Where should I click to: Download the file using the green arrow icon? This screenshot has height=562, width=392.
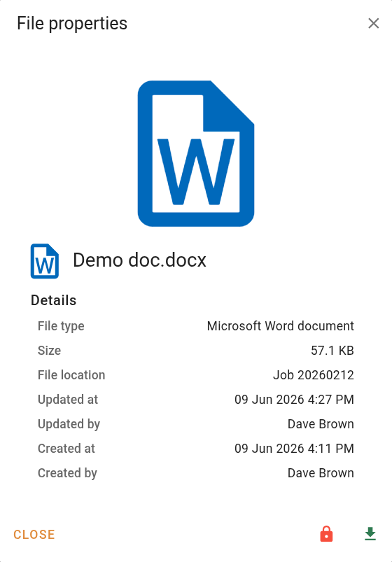click(370, 534)
